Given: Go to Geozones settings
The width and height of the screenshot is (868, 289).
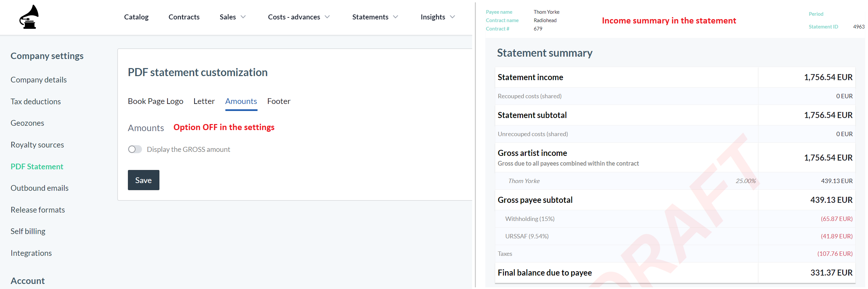Looking at the screenshot, I should tap(27, 123).
